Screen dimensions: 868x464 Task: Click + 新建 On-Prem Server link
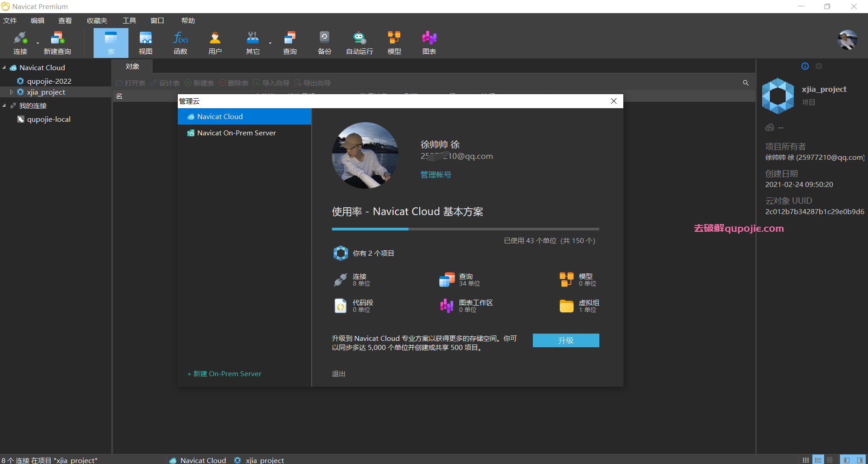point(224,374)
